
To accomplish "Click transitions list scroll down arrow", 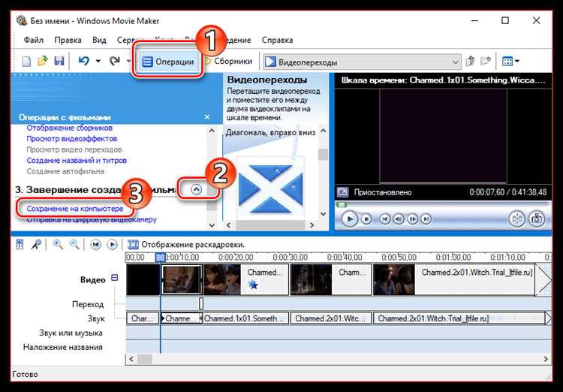I will tap(323, 214).
